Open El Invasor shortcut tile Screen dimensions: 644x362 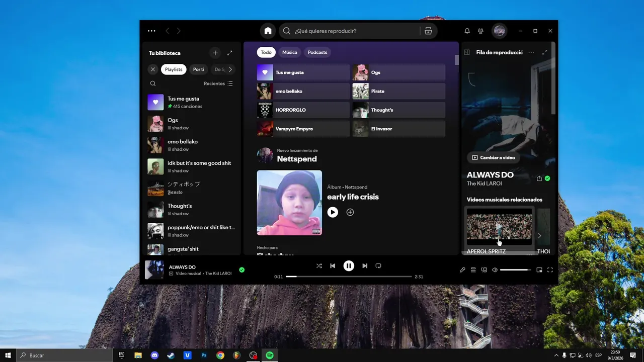pos(399,129)
